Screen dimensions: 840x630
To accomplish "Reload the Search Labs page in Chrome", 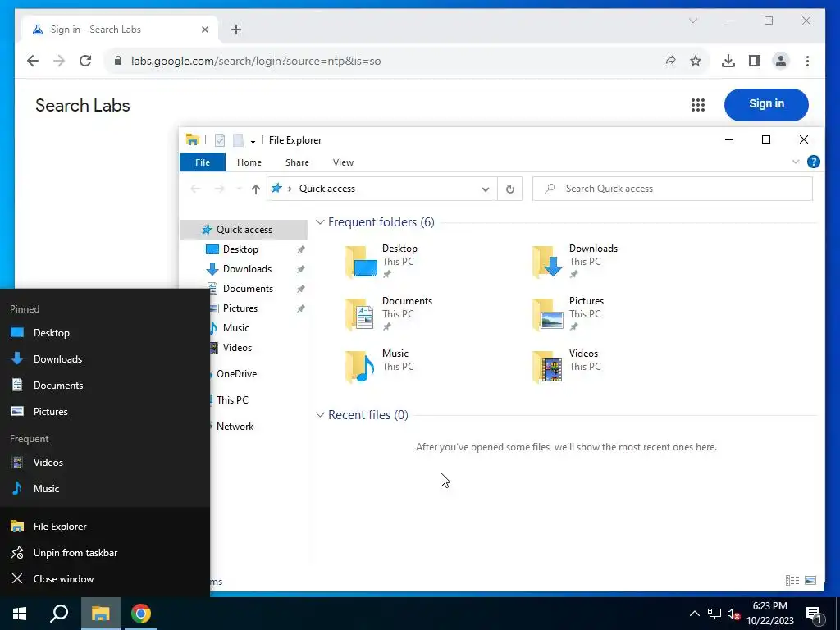I will coord(85,61).
